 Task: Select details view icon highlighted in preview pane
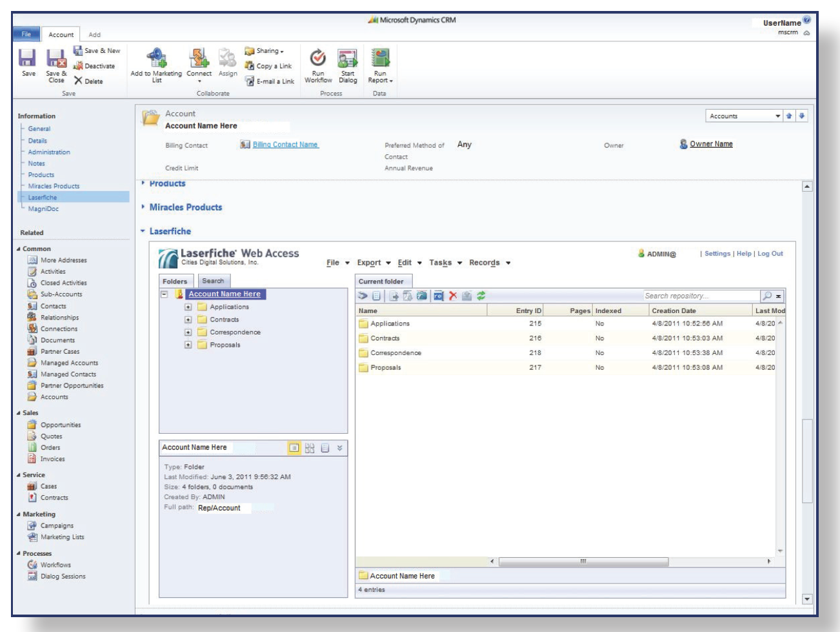coord(294,447)
